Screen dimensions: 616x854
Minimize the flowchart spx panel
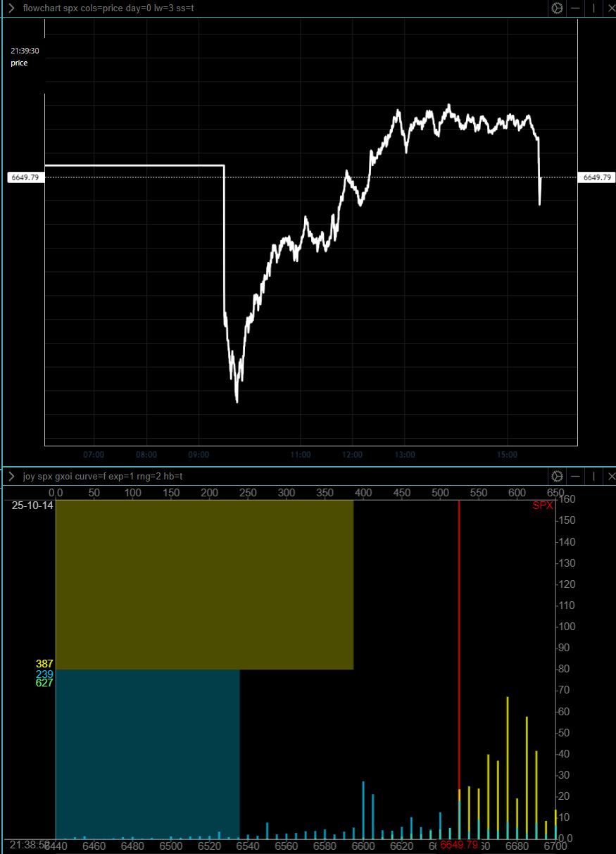[x=575, y=8]
